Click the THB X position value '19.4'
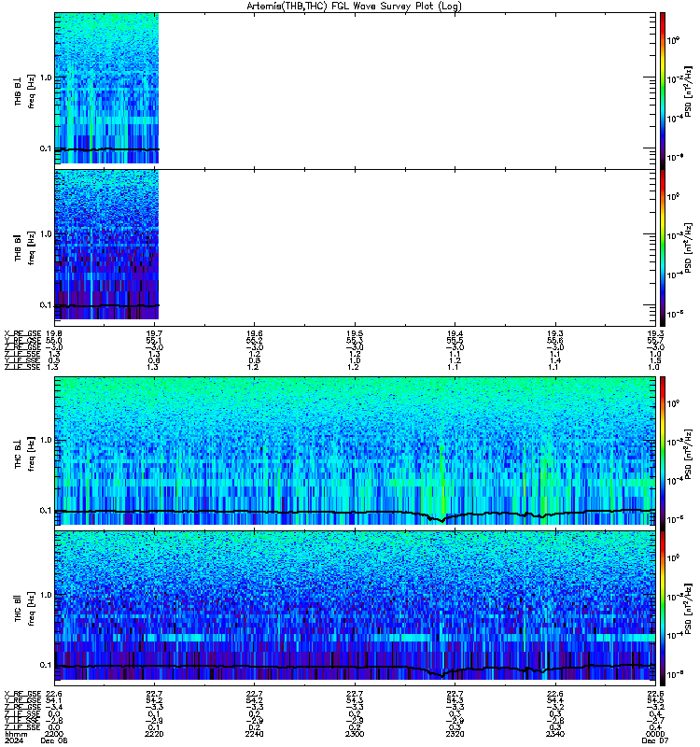The image size is (700, 747). tap(455, 334)
